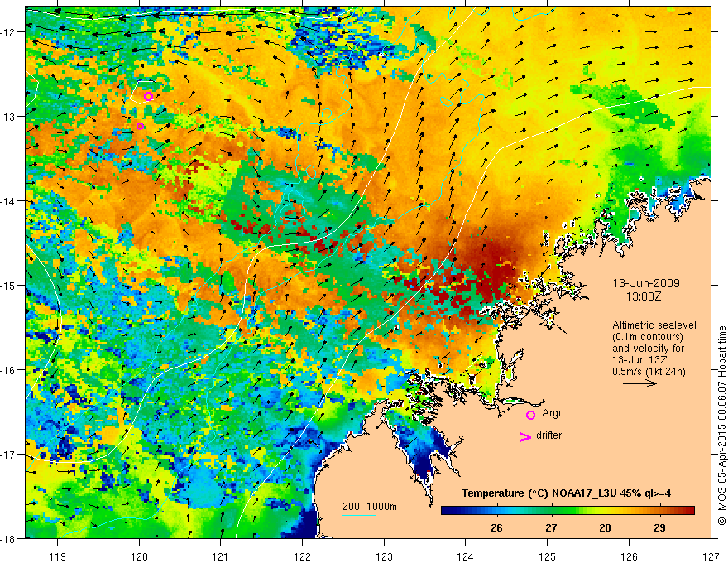Image resolution: width=728 pixels, height=563 pixels.
Task: Click the 119 longitude axis label
Action: [x=58, y=557]
